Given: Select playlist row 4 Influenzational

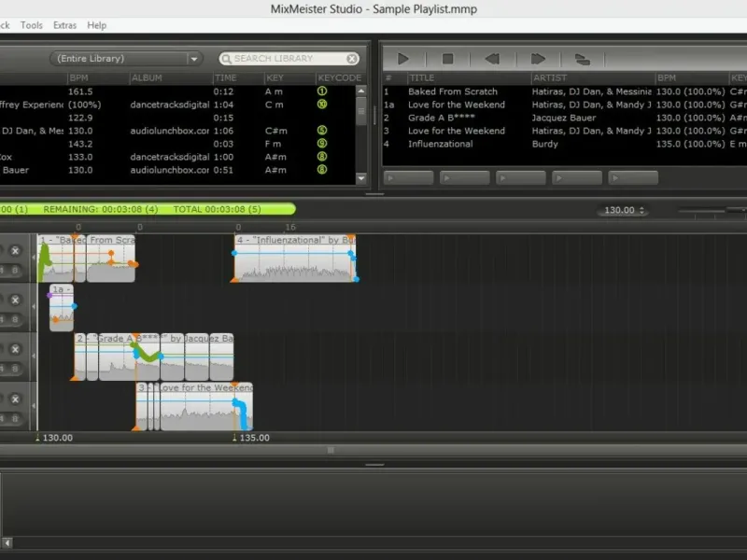Looking at the screenshot, I should 565,144.
